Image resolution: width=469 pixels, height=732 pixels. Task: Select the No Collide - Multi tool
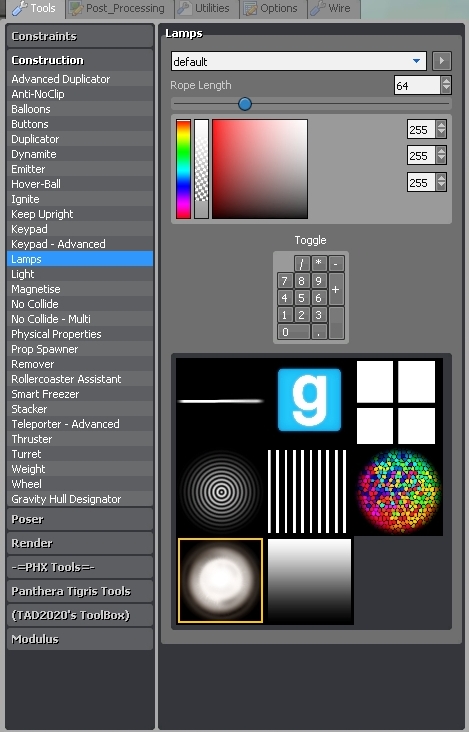[80, 319]
